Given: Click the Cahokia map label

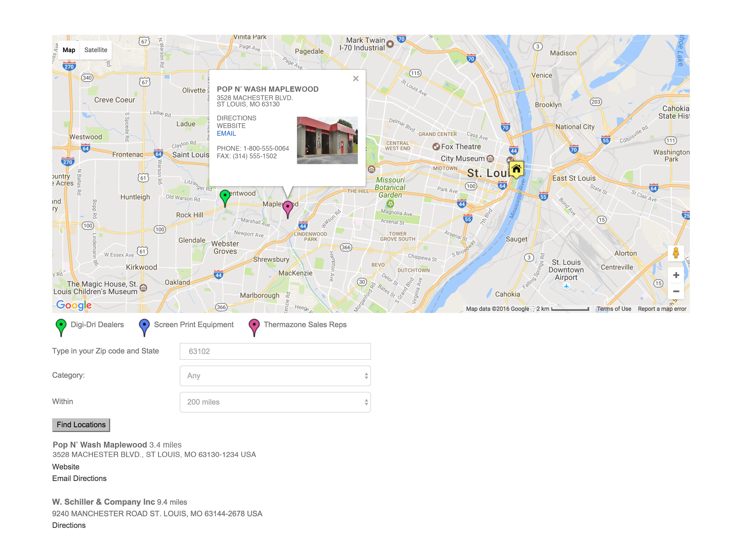Looking at the screenshot, I should pos(507,294).
